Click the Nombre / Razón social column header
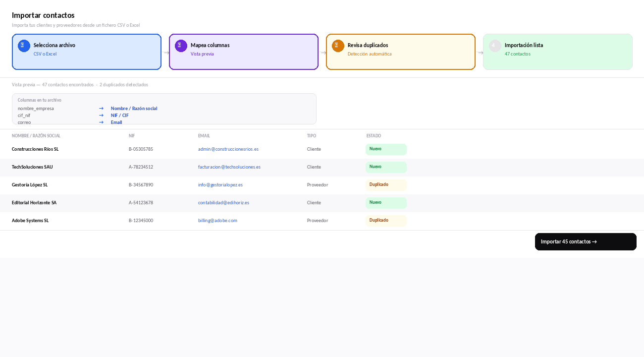 [x=36, y=135]
